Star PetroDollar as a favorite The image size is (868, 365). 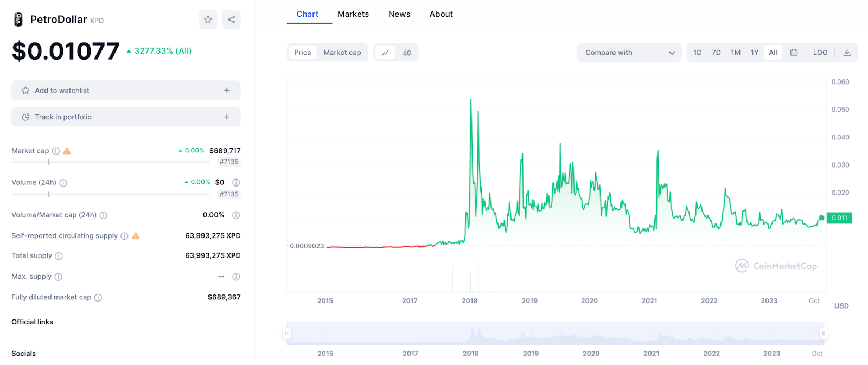pyautogui.click(x=208, y=20)
